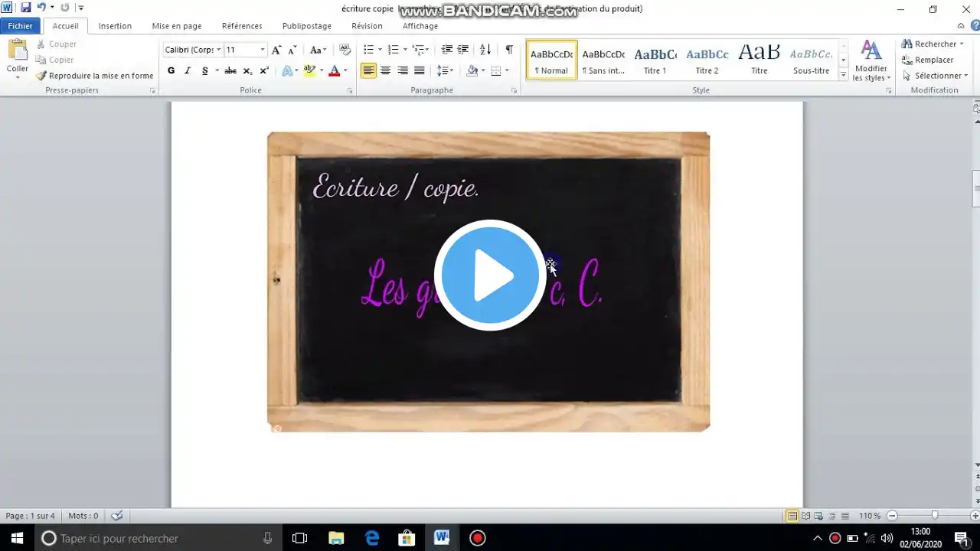Decrease the paragraph indent
Viewport: 980px width, 551px height.
coord(447,50)
